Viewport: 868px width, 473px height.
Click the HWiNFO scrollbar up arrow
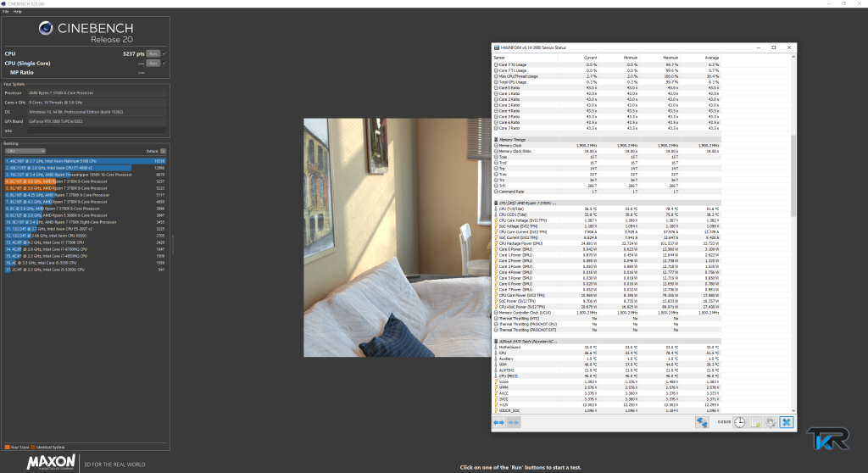coord(793,57)
